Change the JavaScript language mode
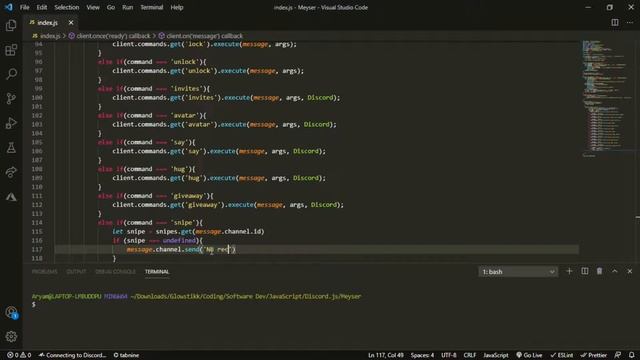 (x=496, y=355)
